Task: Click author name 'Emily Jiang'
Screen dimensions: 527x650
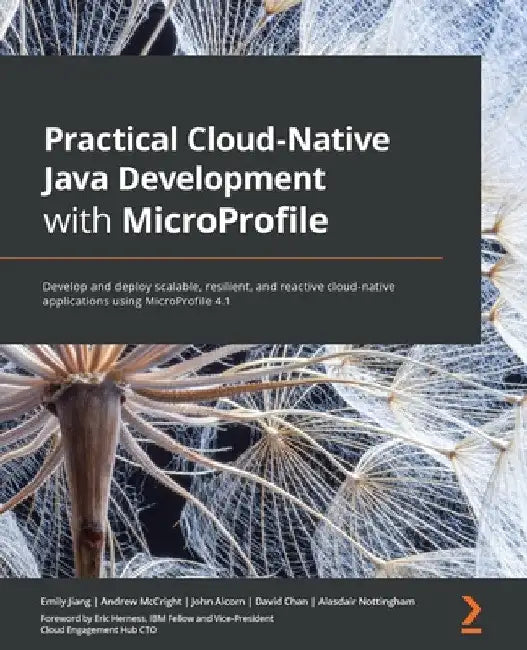Action: coord(66,601)
